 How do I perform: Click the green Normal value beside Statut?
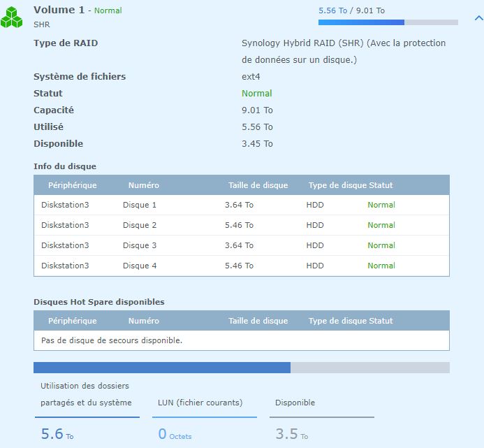[257, 94]
